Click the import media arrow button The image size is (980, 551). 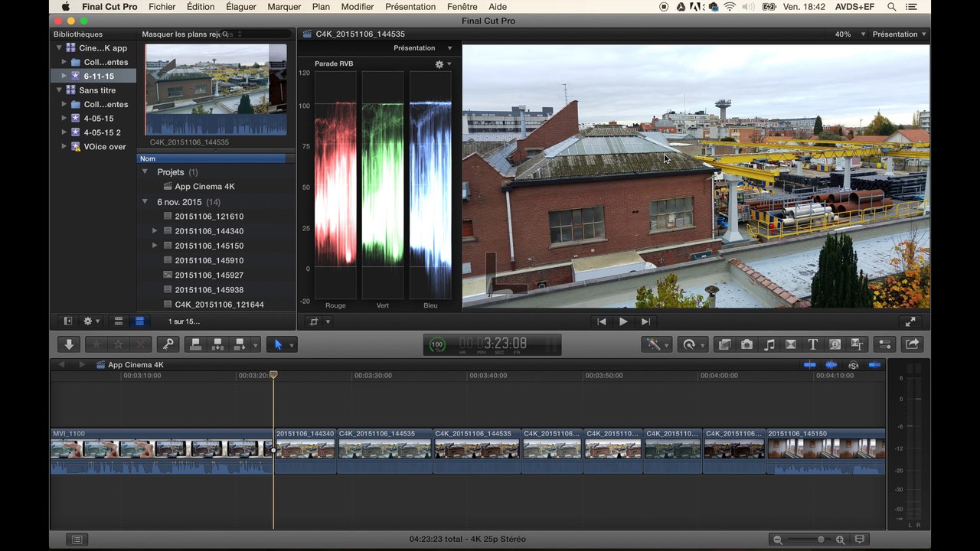(x=69, y=344)
